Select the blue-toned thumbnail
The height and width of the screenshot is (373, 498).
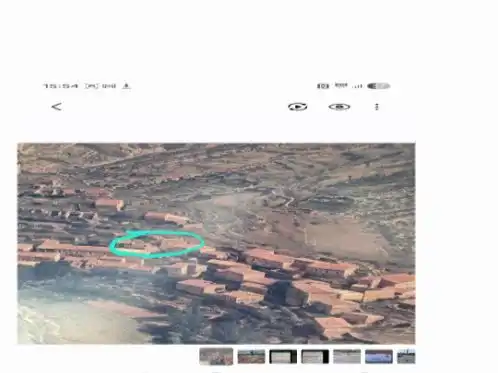click(x=379, y=357)
